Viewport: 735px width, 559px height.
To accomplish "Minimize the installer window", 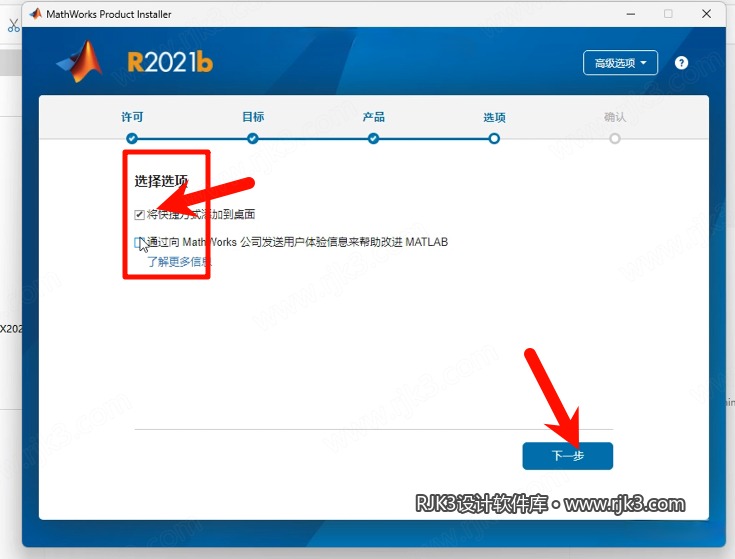I will (631, 14).
